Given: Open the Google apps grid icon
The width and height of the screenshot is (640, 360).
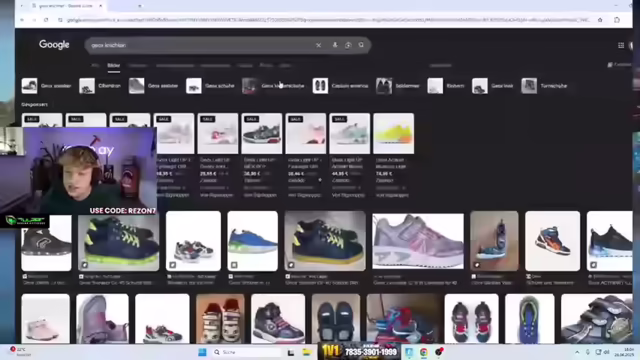Looking at the screenshot, I should (x=621, y=45).
